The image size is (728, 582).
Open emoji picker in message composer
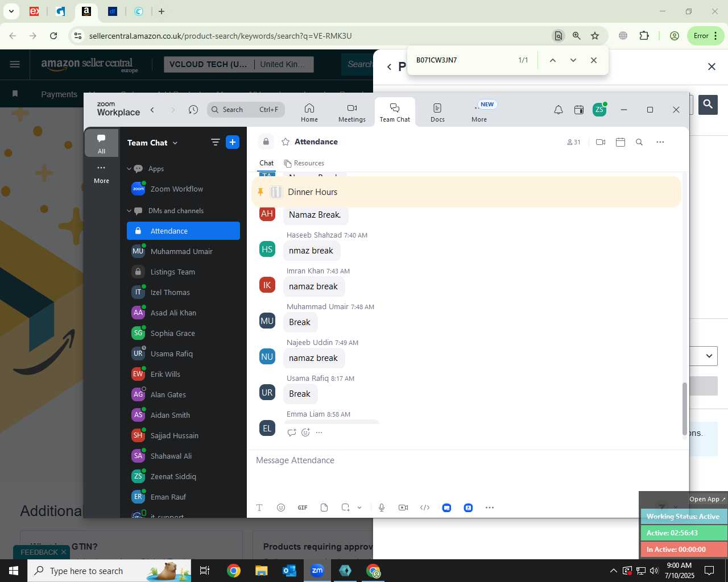point(281,508)
